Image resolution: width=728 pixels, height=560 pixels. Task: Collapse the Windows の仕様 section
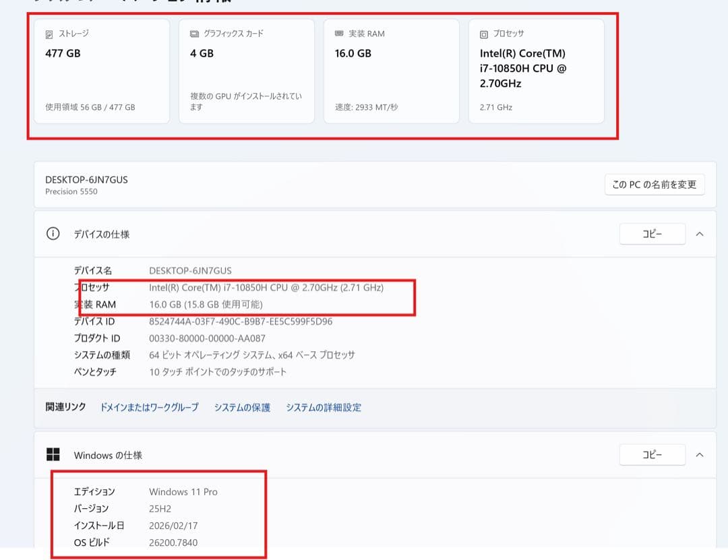point(699,454)
